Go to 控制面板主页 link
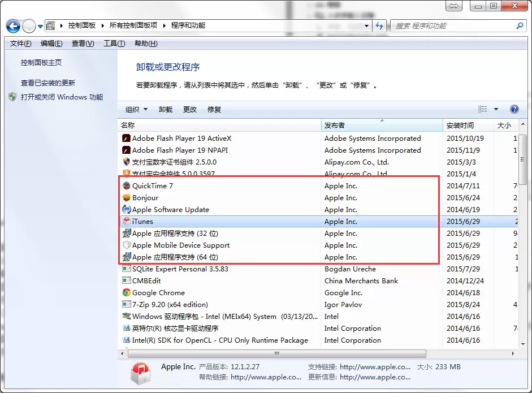 coord(41,62)
